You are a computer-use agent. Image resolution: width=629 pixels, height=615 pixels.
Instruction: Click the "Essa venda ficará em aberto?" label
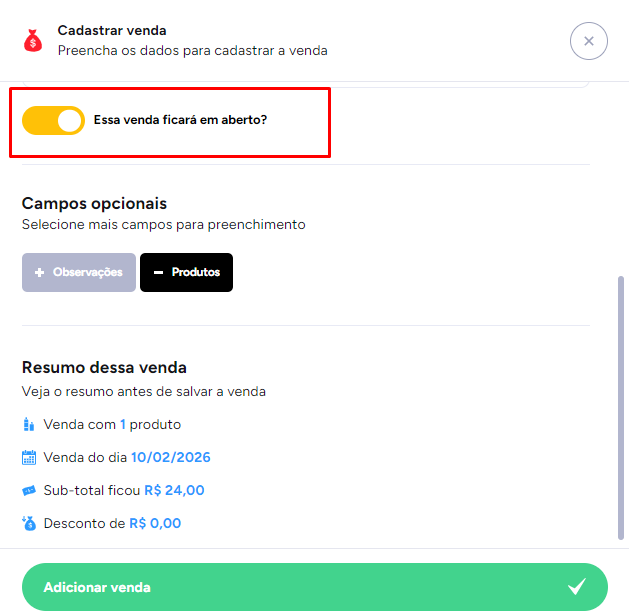coord(180,121)
